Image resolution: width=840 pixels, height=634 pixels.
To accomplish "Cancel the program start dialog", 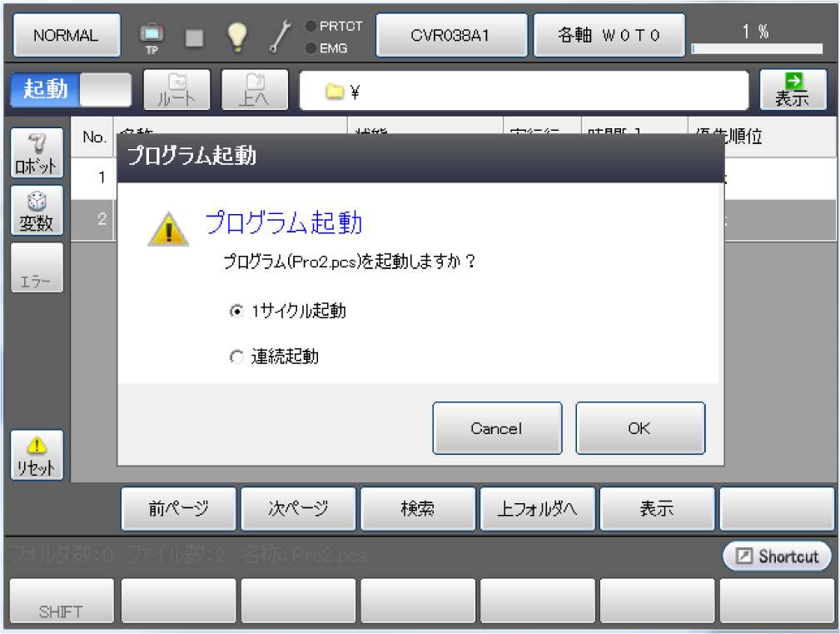I will [x=496, y=428].
